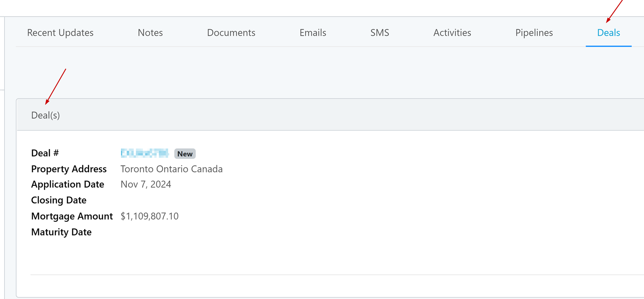Switch to the Pipelines tab
The width and height of the screenshot is (644, 299).
coord(534,32)
